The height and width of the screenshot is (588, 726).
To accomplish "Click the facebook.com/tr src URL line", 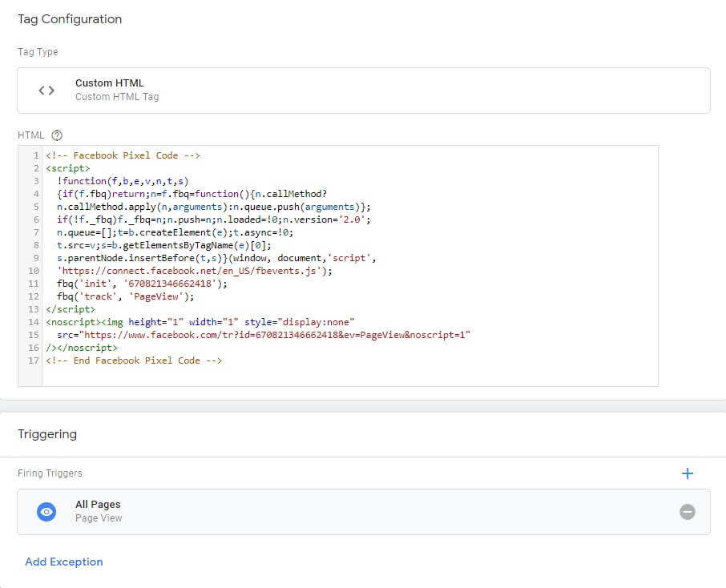I will tap(264, 335).
